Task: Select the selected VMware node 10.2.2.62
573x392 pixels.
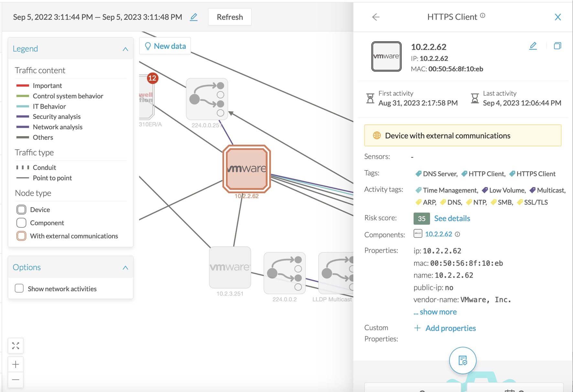Action: click(246, 169)
